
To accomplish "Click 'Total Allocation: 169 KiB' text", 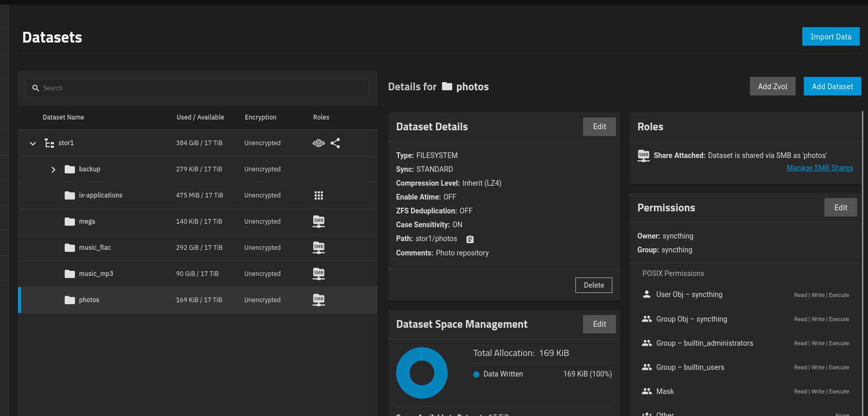I will click(521, 353).
